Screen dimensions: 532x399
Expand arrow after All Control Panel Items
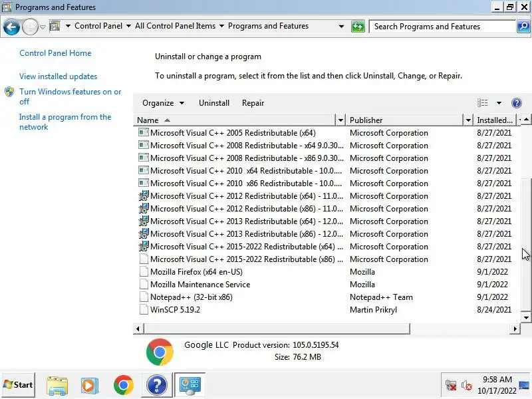pos(221,26)
